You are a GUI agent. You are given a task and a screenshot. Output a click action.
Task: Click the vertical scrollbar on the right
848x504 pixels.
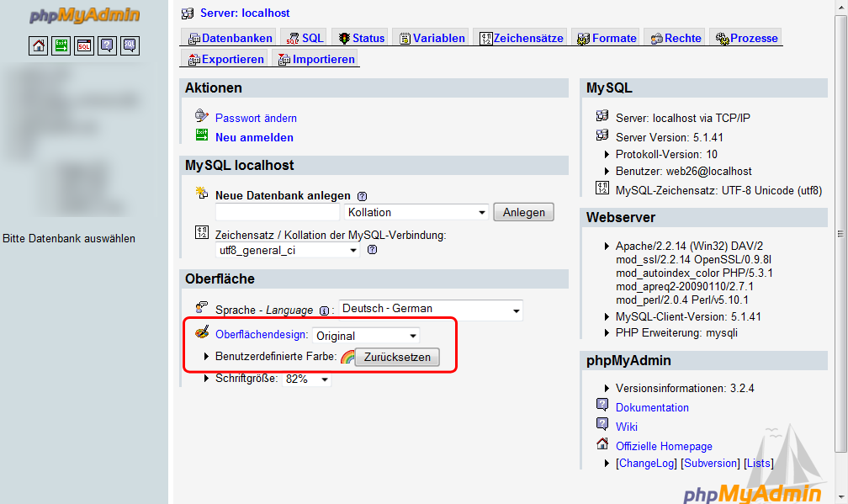coord(840,234)
